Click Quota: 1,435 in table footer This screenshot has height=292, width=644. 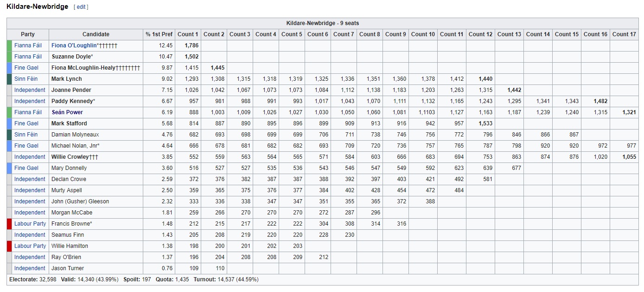click(x=172, y=279)
